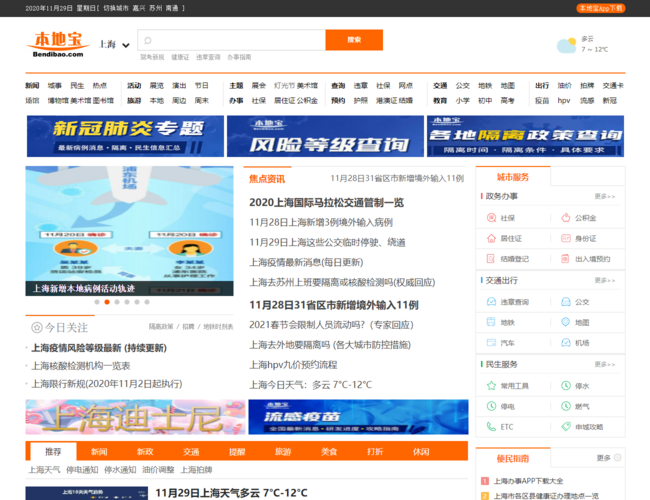Click 健康证 hot search keyword
The height and width of the screenshot is (500, 650).
pyautogui.click(x=180, y=57)
